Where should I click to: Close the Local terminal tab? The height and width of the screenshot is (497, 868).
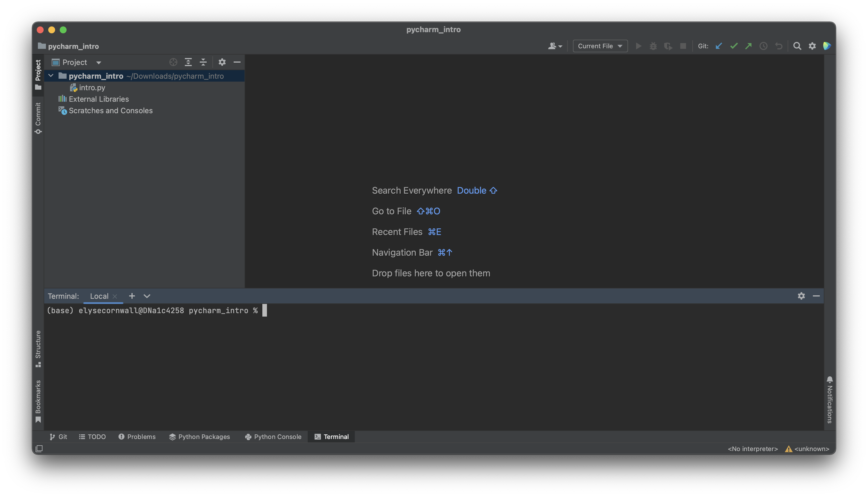[115, 296]
